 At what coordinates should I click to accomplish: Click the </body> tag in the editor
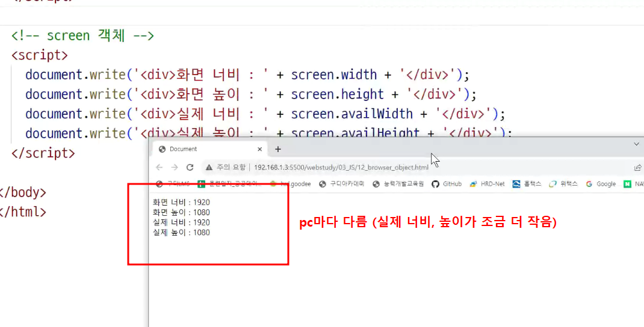point(23,192)
